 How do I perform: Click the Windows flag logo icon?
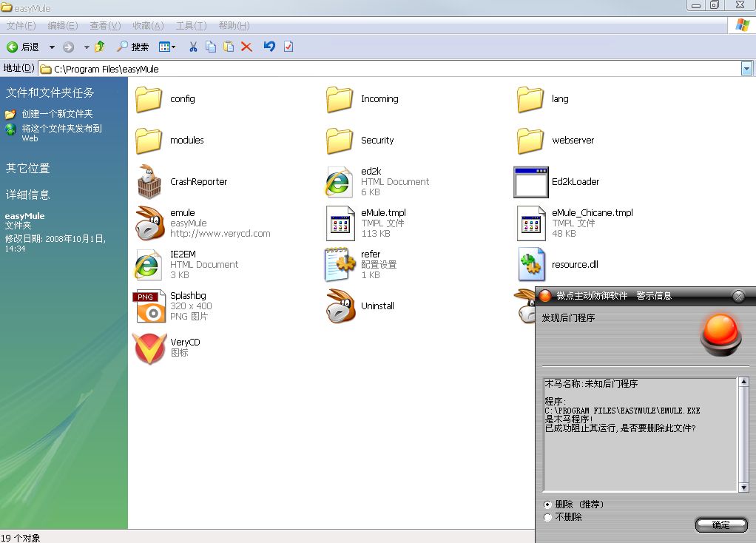pos(742,25)
